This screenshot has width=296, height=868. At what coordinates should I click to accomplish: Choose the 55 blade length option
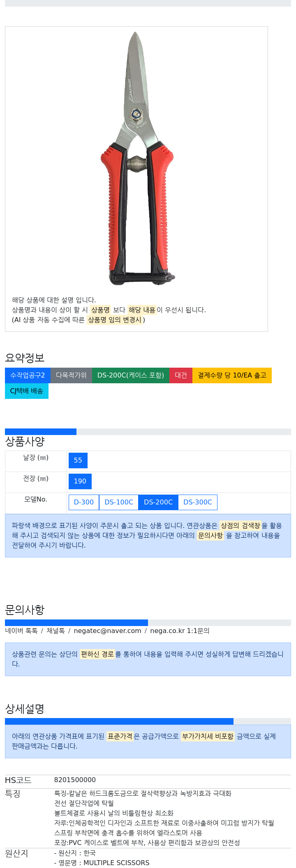(78, 460)
